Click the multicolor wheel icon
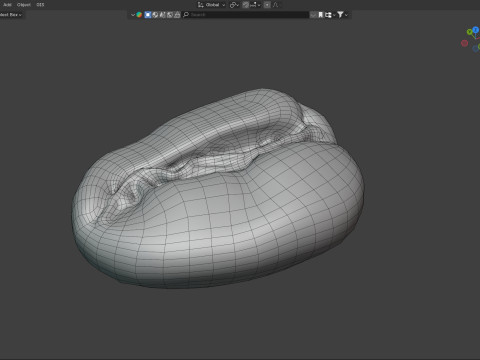The image size is (480, 360). (x=139, y=15)
